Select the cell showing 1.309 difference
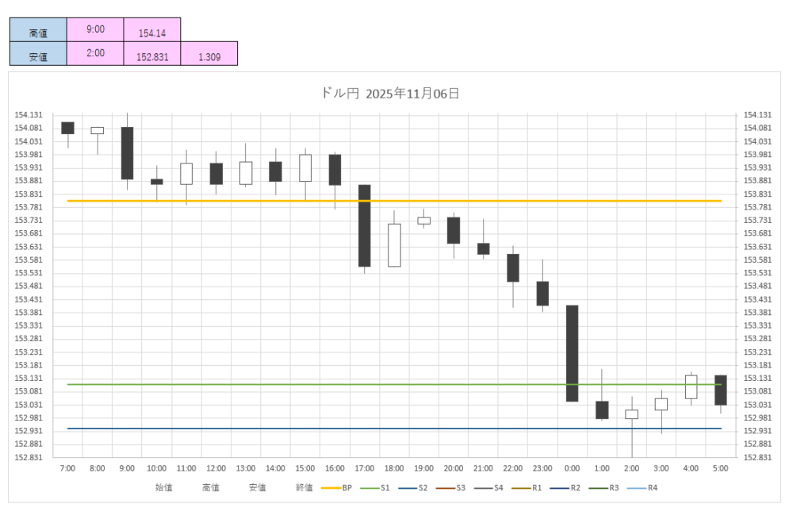The width and height of the screenshot is (812, 523). coord(209,56)
